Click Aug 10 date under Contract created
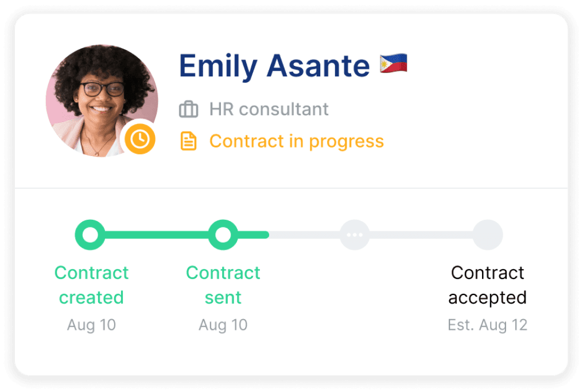The width and height of the screenshot is (583, 392). coord(91,325)
